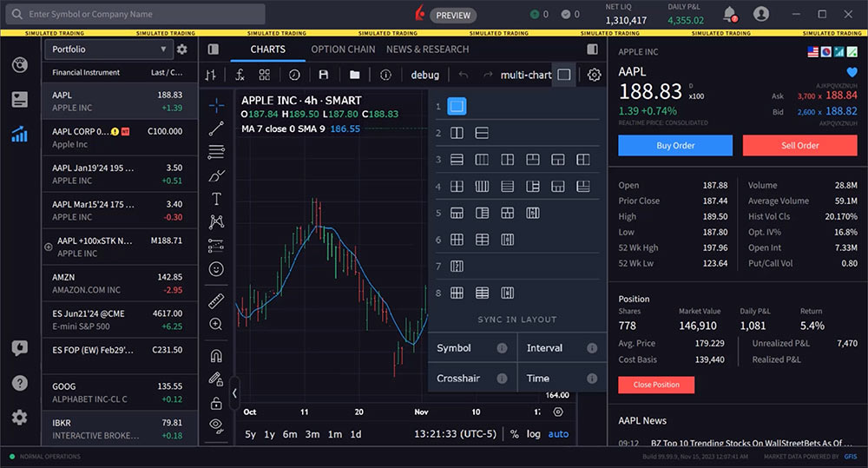Toggle AAPL favorite heart icon
Screen dimensions: 868x468
point(852,72)
